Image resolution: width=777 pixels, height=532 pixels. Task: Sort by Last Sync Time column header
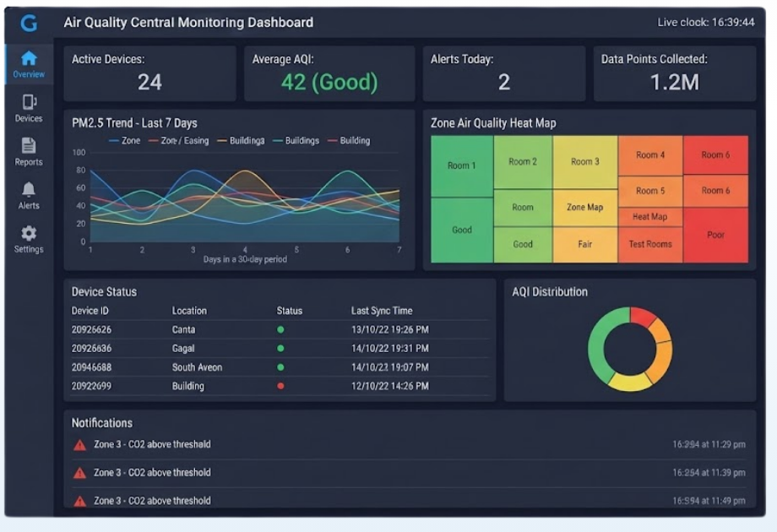pyautogui.click(x=382, y=311)
